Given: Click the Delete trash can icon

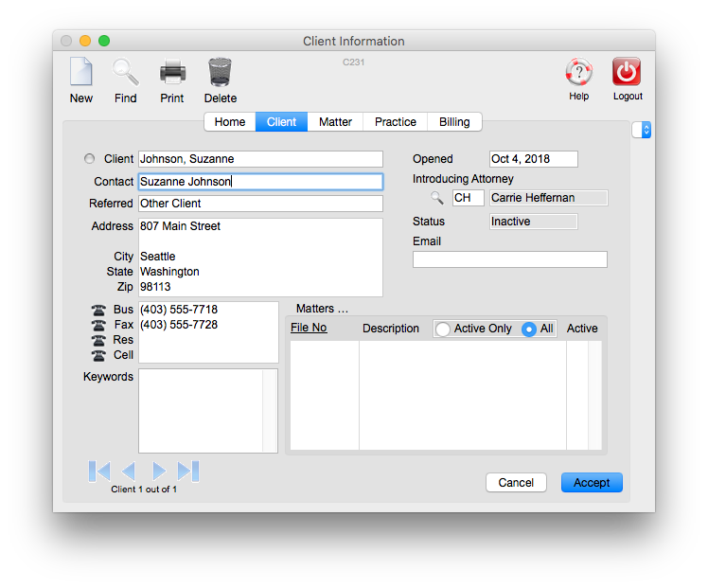Looking at the screenshot, I should point(220,73).
